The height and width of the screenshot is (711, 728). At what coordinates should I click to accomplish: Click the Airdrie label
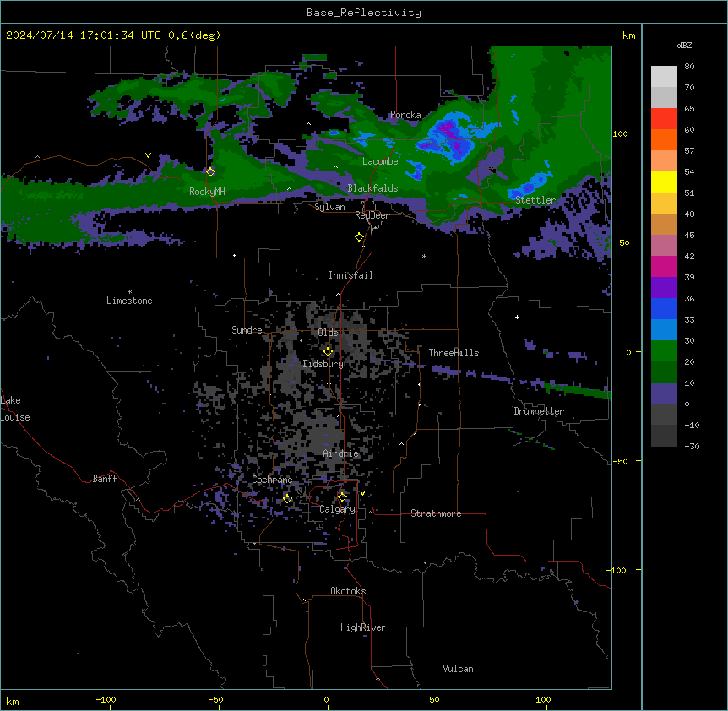point(341,453)
